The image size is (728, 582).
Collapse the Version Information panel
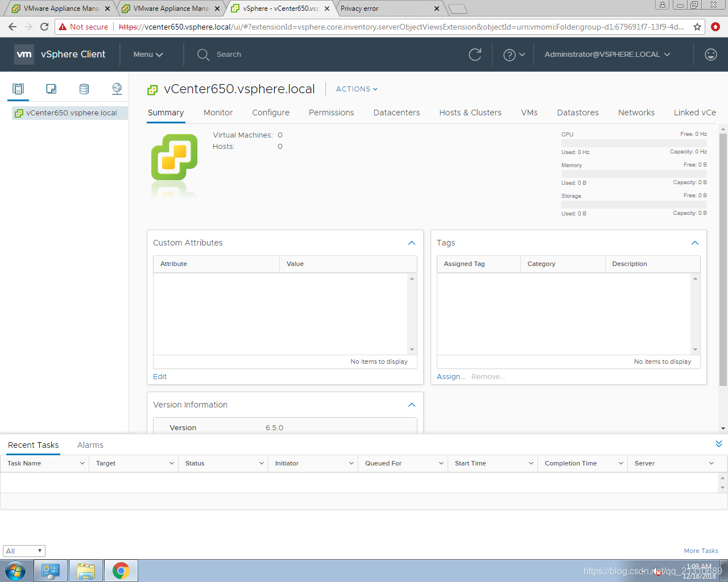(x=412, y=405)
